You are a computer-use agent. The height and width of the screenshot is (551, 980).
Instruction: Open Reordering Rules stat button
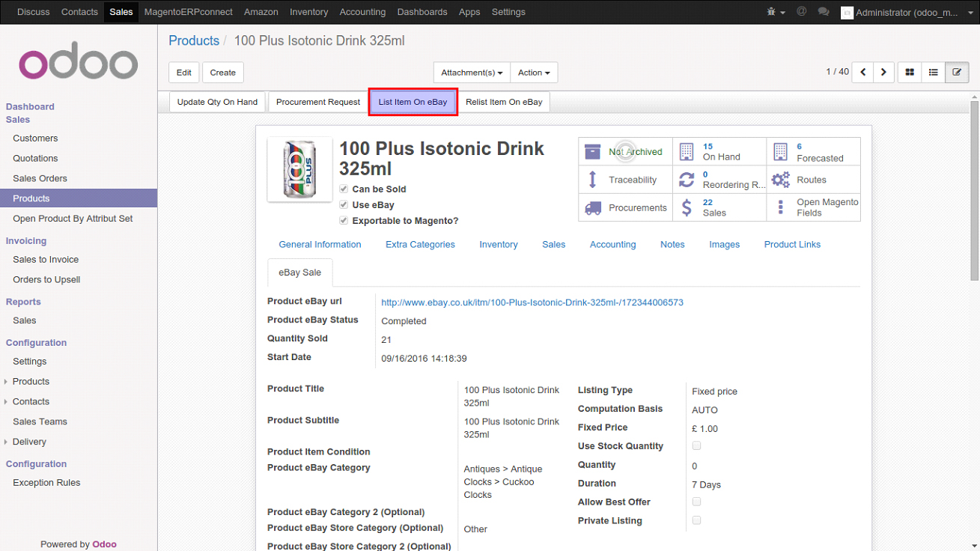(719, 180)
